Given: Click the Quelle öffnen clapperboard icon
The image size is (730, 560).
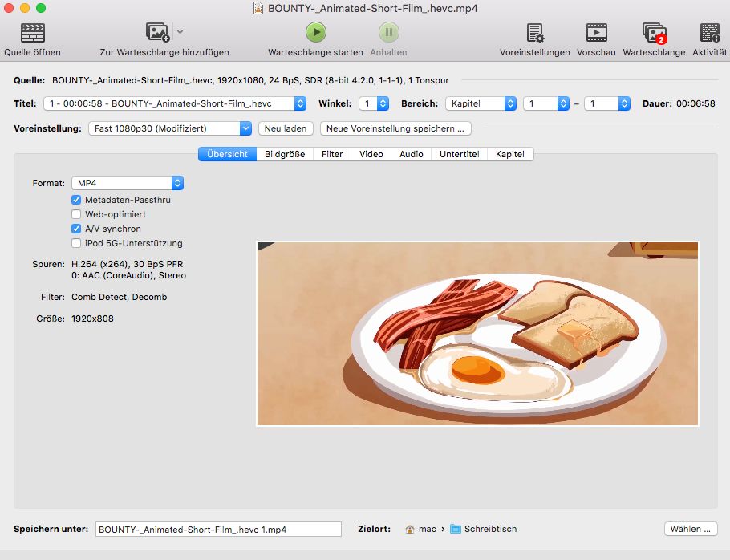Looking at the screenshot, I should point(33,33).
